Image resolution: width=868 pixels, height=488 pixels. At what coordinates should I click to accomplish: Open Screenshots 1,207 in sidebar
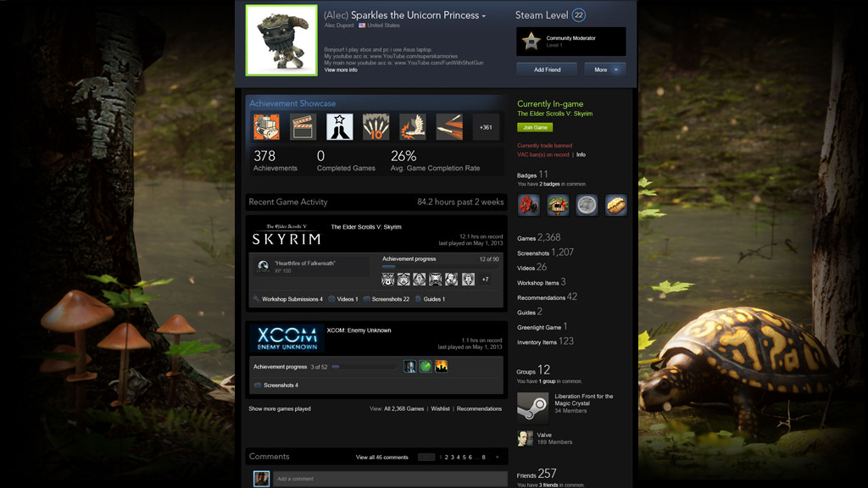click(545, 252)
